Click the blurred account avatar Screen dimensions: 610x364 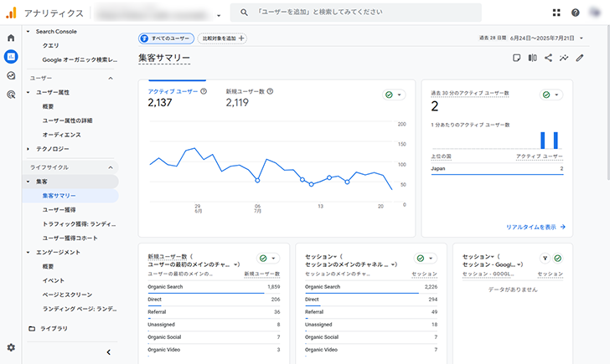coord(595,13)
